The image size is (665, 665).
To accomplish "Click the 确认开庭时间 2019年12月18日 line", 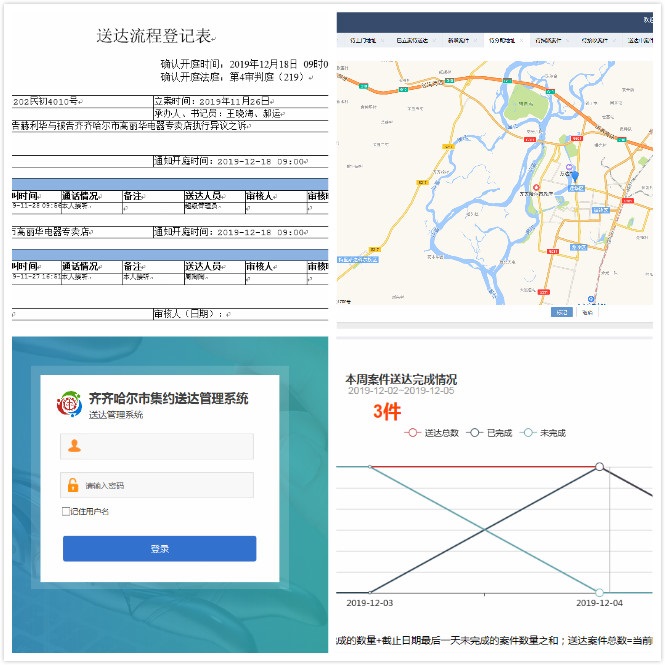I will (x=244, y=64).
